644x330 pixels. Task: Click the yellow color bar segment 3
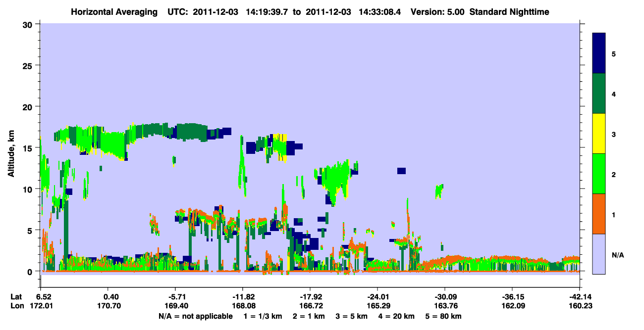[x=599, y=134]
